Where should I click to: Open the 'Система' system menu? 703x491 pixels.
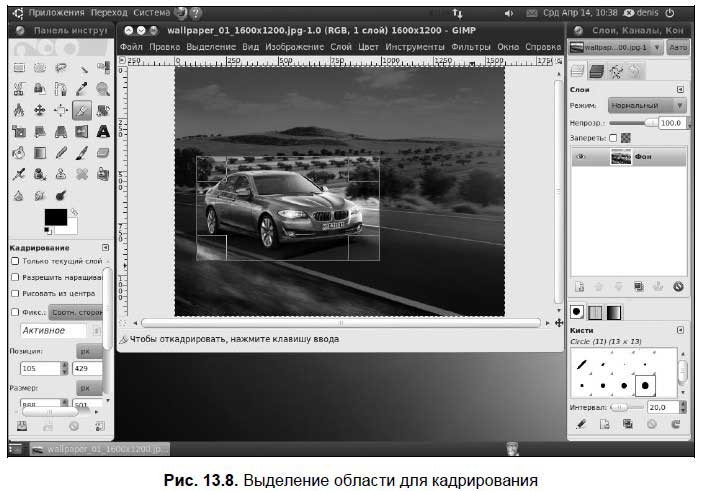point(152,13)
